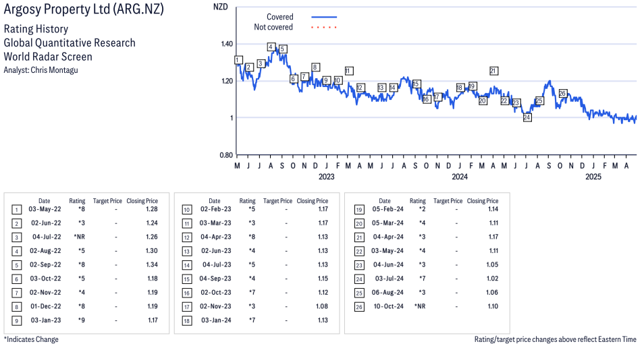
Task: Click the *2 rating for 05-Feb-24
Action: coord(422,209)
